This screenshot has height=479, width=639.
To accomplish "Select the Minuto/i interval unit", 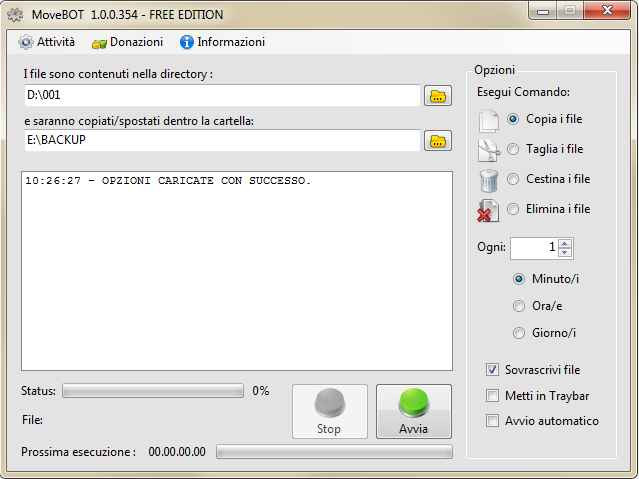I will pyautogui.click(x=519, y=279).
